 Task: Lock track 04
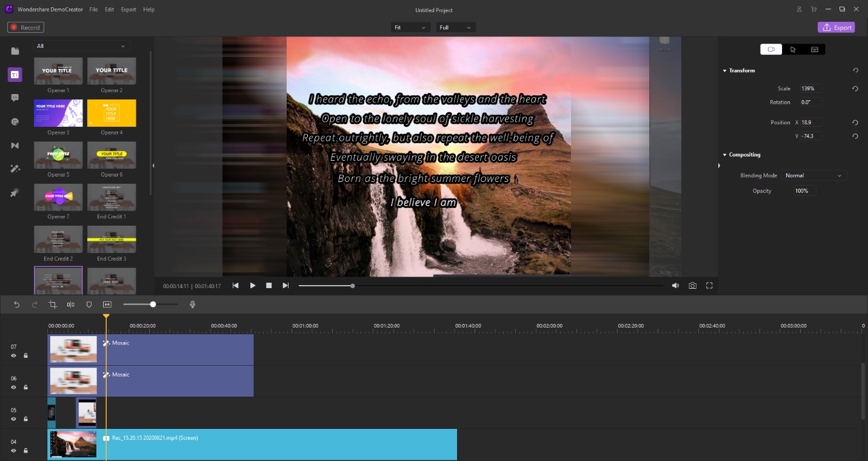[25, 451]
